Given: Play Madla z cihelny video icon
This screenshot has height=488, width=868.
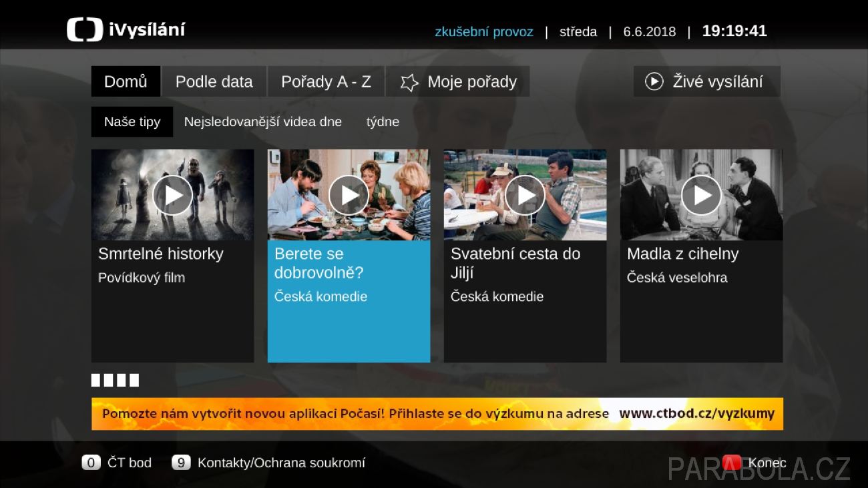Looking at the screenshot, I should (x=701, y=195).
